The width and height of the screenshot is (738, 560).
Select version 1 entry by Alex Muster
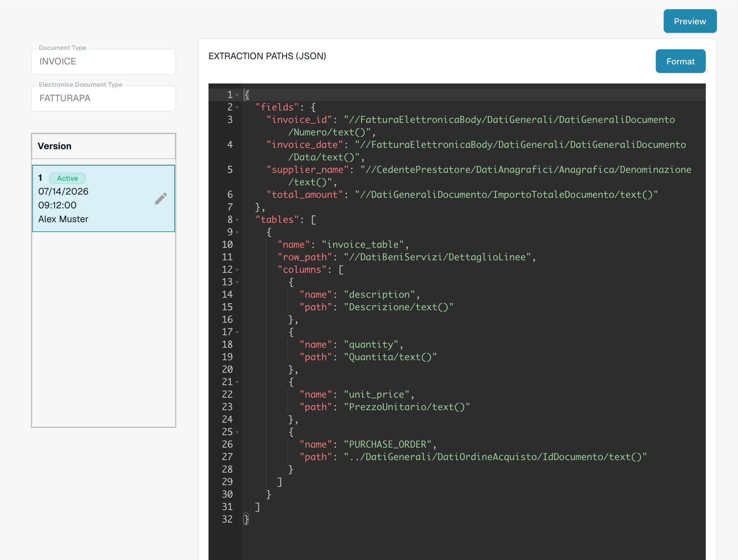[x=103, y=198]
